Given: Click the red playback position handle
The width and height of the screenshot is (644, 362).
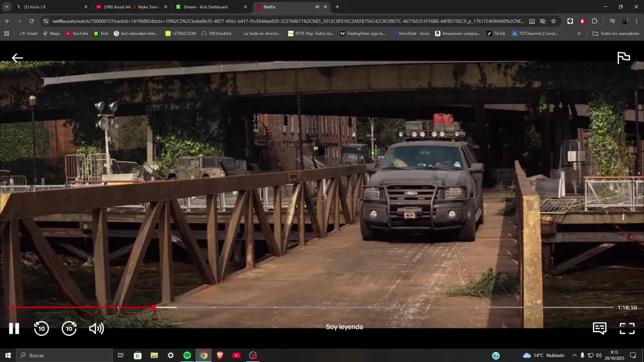Looking at the screenshot, I should [x=153, y=307].
